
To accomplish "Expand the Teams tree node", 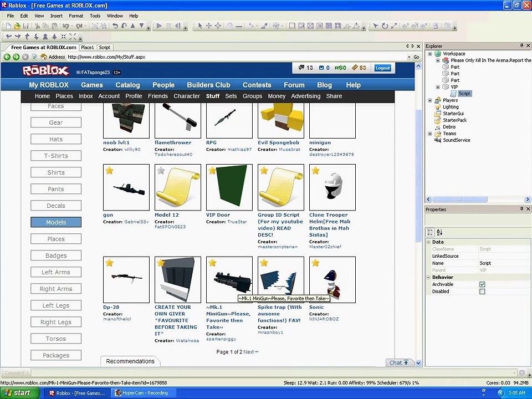I will [x=430, y=134].
